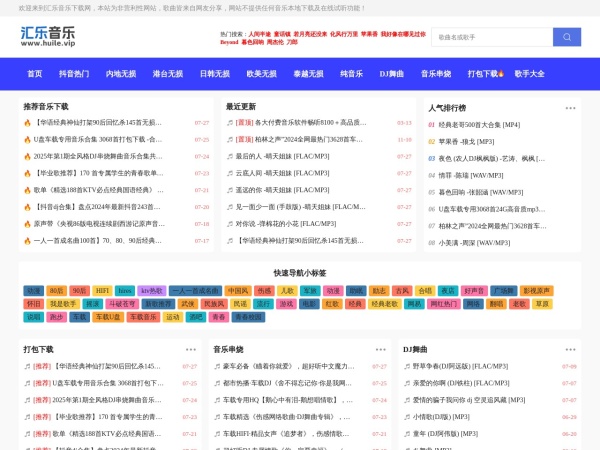Click rank 1 badge for 经典老歌500首大合集
Image resolution: width=600 pixels, height=450 pixels.
(x=431, y=124)
